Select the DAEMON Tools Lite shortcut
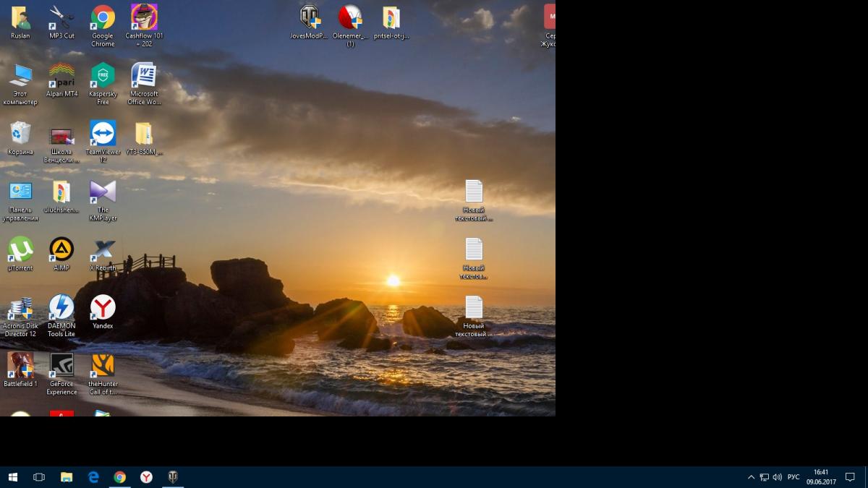 (61, 308)
